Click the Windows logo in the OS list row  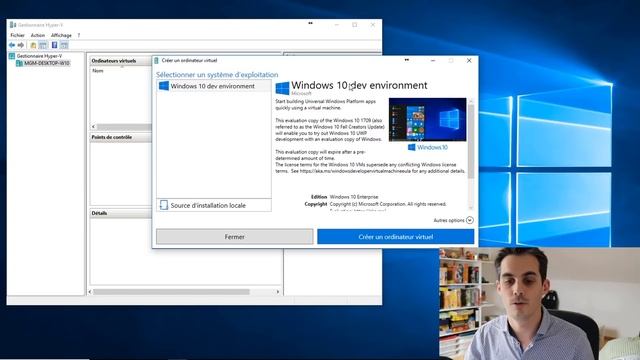164,86
